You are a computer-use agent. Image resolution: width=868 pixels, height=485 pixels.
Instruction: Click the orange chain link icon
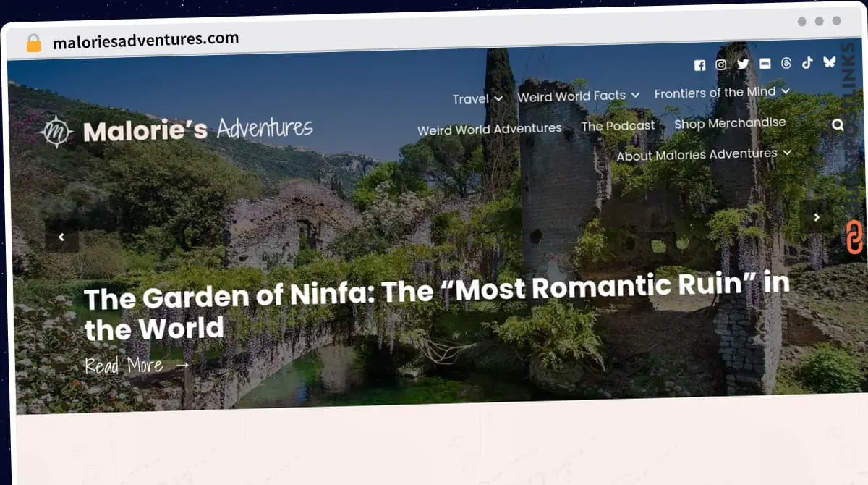pos(854,238)
